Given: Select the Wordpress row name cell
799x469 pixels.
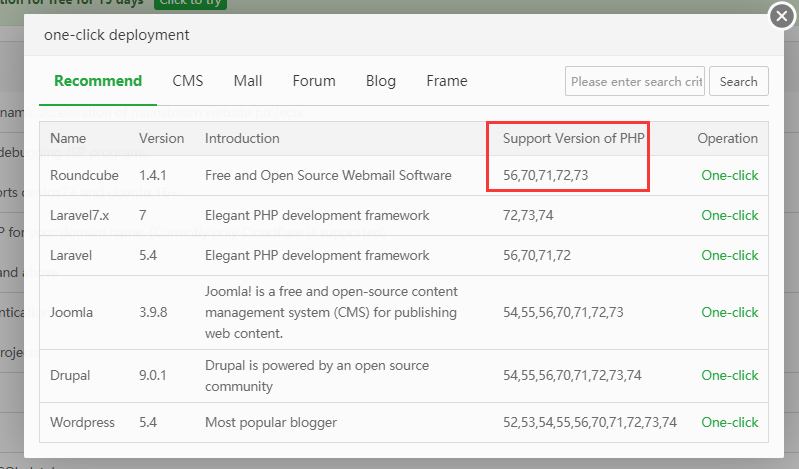Looking at the screenshot, I should pyautogui.click(x=82, y=422).
